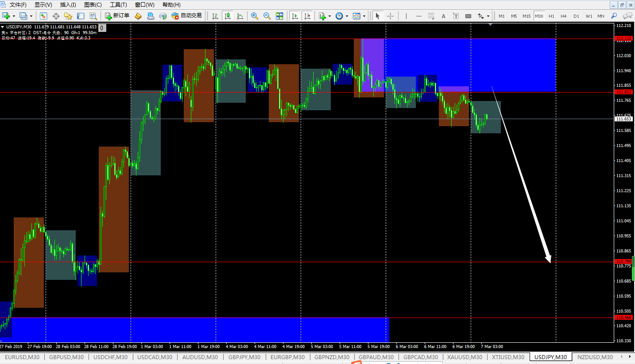This screenshot has width=635, height=364.
Task: Open the chat bubbles icon
Action: [x=627, y=16]
